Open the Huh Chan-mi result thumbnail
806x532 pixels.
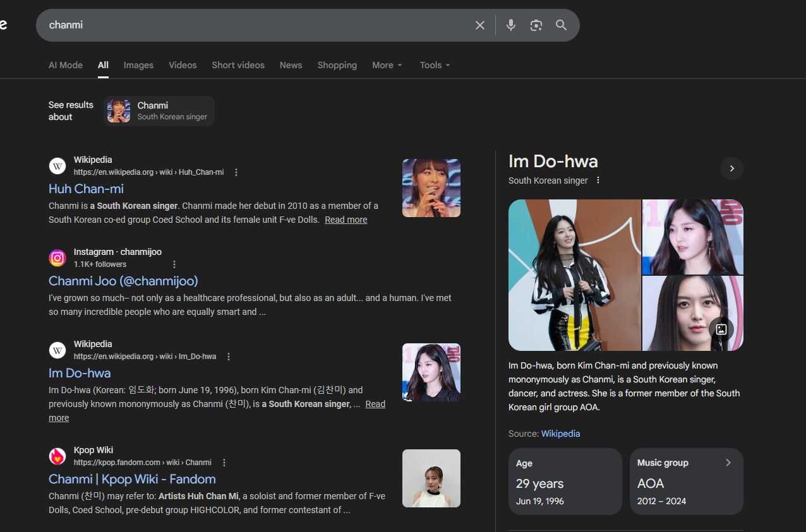pyautogui.click(x=431, y=188)
